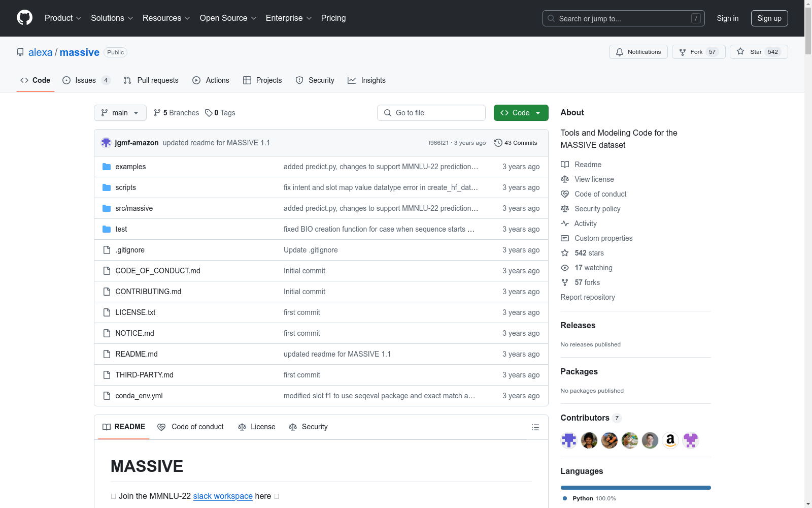The height and width of the screenshot is (508, 812).
Task: Click the src/massive folder icon
Action: click(107, 208)
